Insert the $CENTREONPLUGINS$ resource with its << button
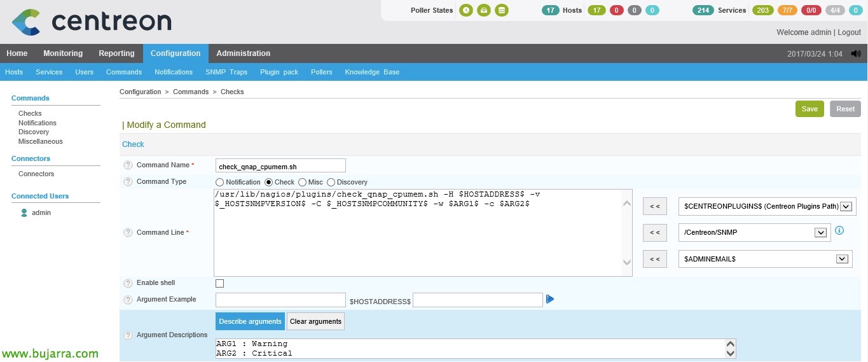 655,206
